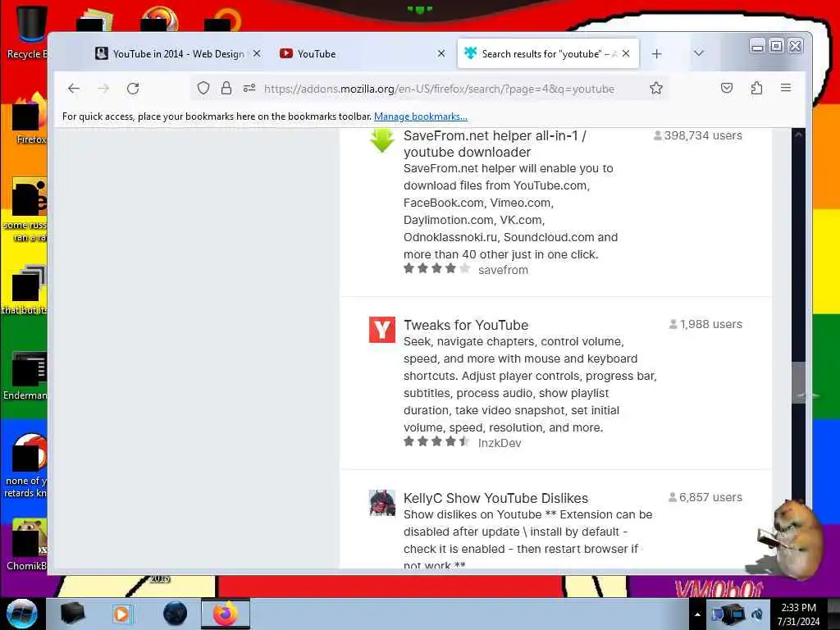Open a new tab with the plus button
Image resolution: width=840 pixels, height=630 pixels.
click(657, 53)
